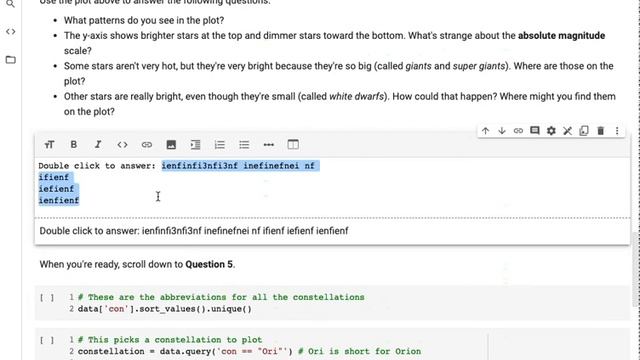Click the 'What patterns do you see' bullet
This screenshot has height=360, width=640.
coord(144,20)
